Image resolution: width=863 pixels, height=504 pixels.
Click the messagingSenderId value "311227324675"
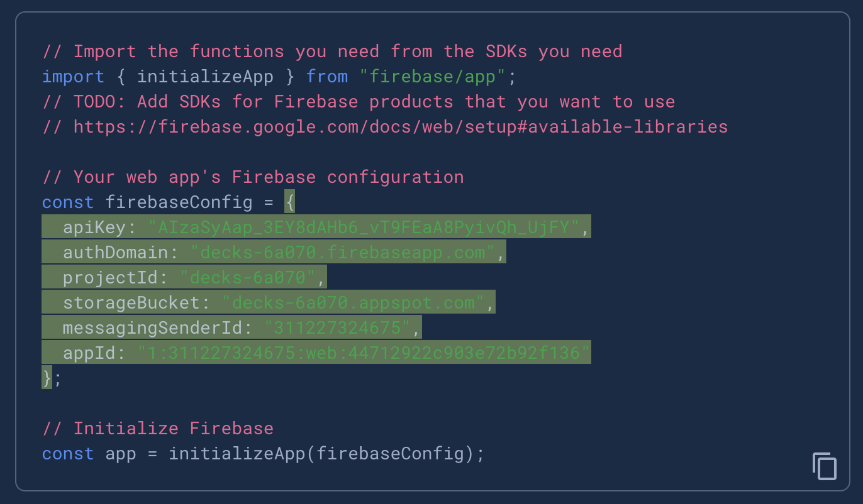(x=337, y=328)
